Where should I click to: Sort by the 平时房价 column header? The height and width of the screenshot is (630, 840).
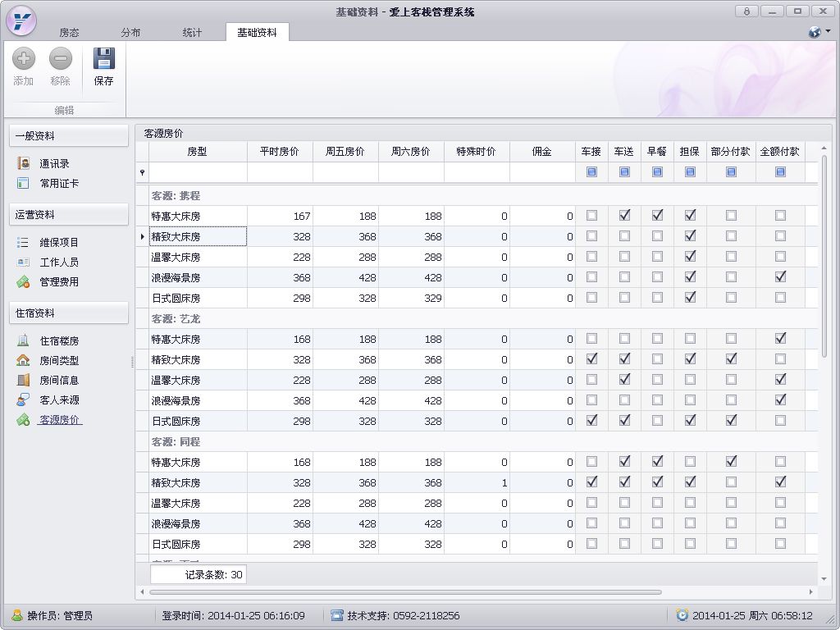point(280,152)
